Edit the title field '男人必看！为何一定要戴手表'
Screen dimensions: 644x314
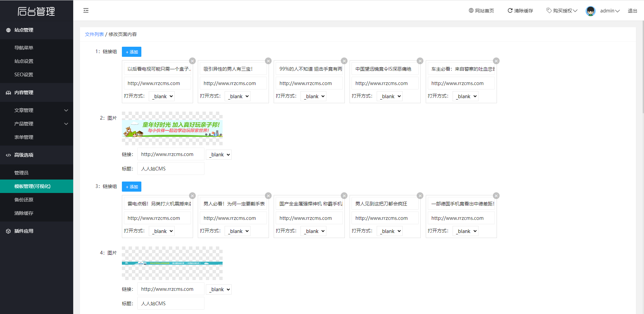233,203
